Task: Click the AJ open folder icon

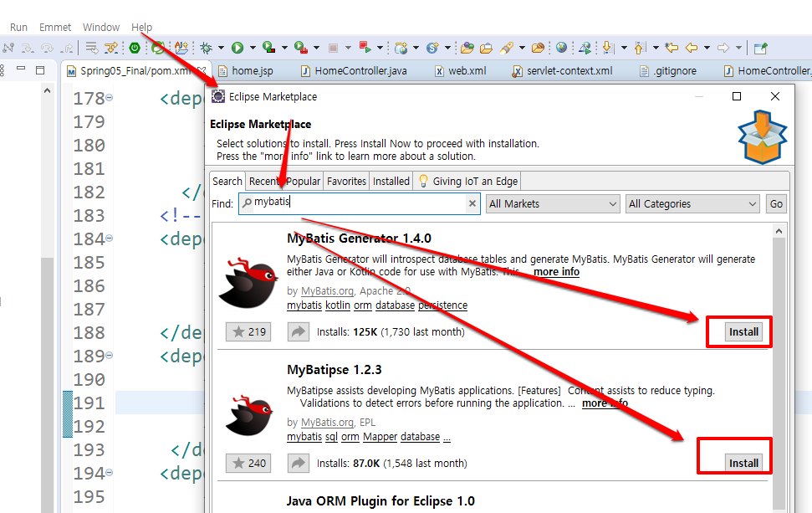Action: coord(181,48)
